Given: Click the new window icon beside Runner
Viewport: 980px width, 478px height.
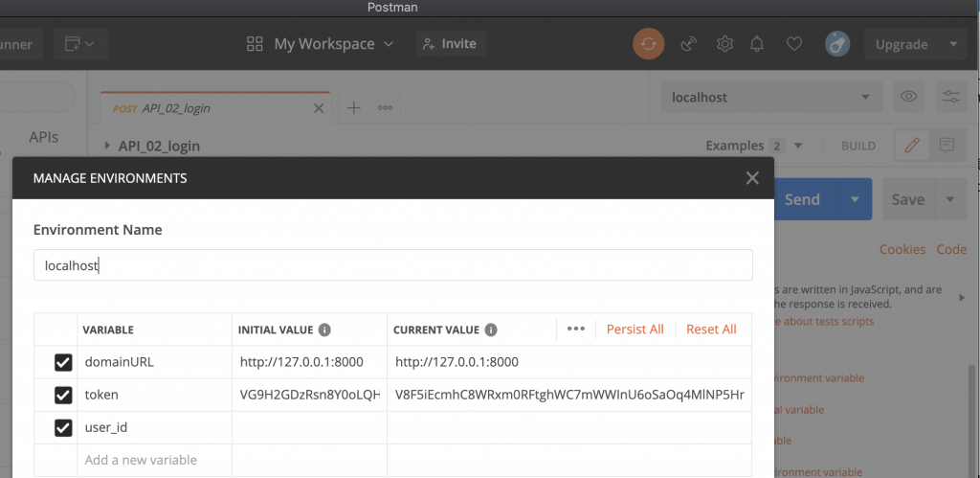Looking at the screenshot, I should pyautogui.click(x=80, y=44).
